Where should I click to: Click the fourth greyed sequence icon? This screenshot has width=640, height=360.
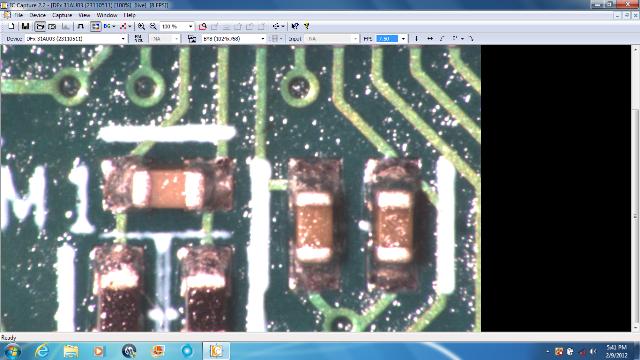(250, 27)
